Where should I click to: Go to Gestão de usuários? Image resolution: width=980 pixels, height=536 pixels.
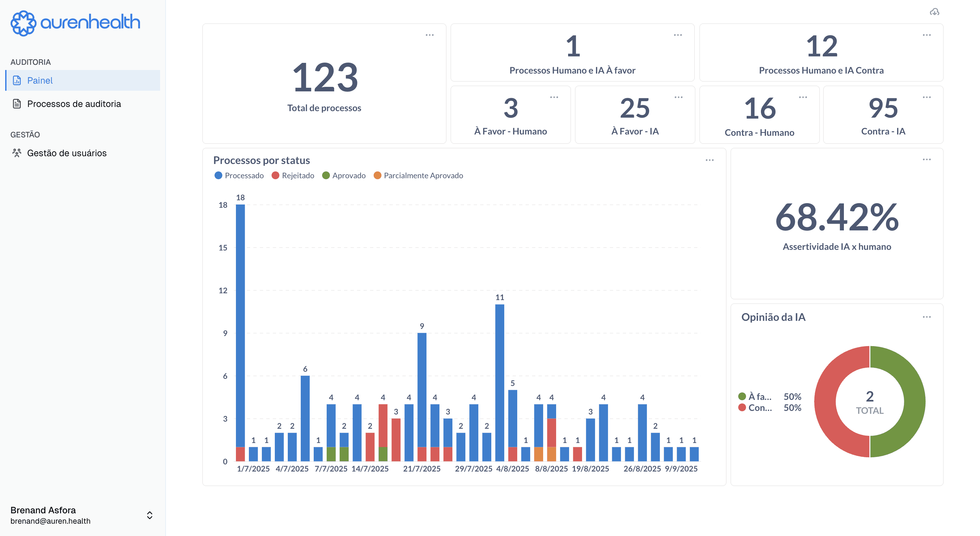tap(66, 153)
